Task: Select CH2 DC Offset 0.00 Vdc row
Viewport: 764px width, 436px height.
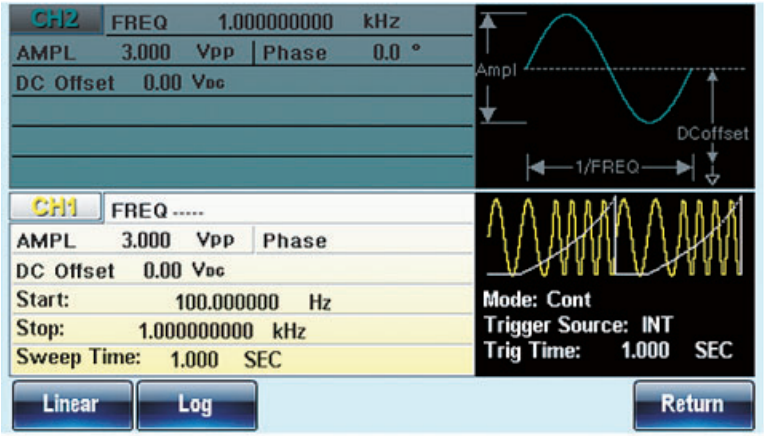Action: point(242,82)
